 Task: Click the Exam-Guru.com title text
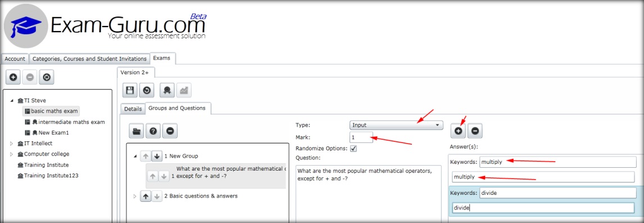click(x=128, y=25)
